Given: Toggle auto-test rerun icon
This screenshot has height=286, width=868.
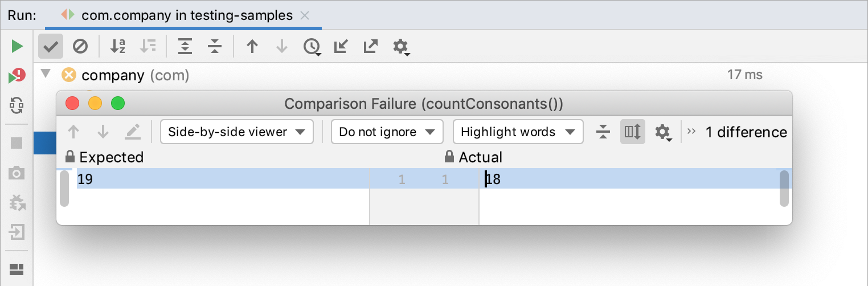Looking at the screenshot, I should coord(17,105).
